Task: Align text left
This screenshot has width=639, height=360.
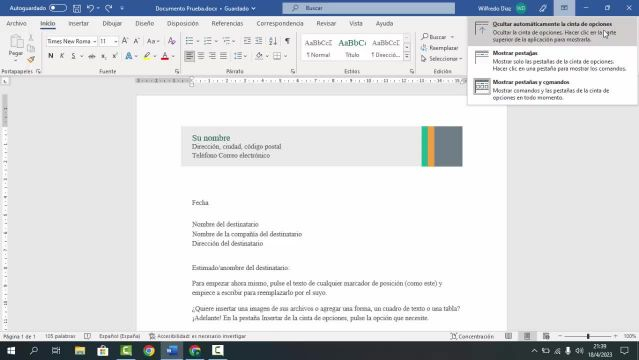Action: 189,56
